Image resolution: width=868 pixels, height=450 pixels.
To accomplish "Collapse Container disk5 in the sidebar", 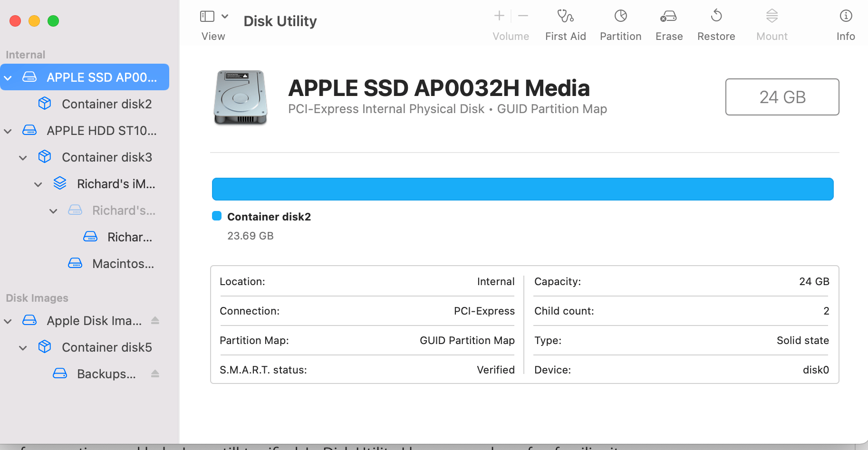I will [23, 347].
